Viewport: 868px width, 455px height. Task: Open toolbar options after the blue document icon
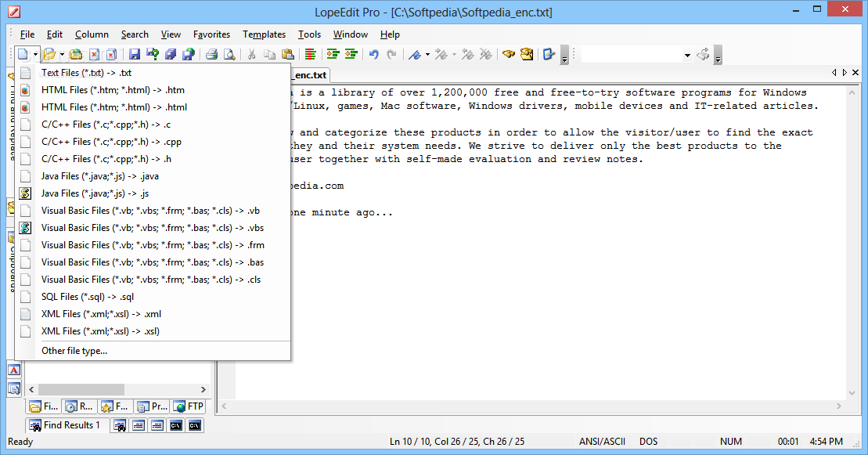[564, 56]
